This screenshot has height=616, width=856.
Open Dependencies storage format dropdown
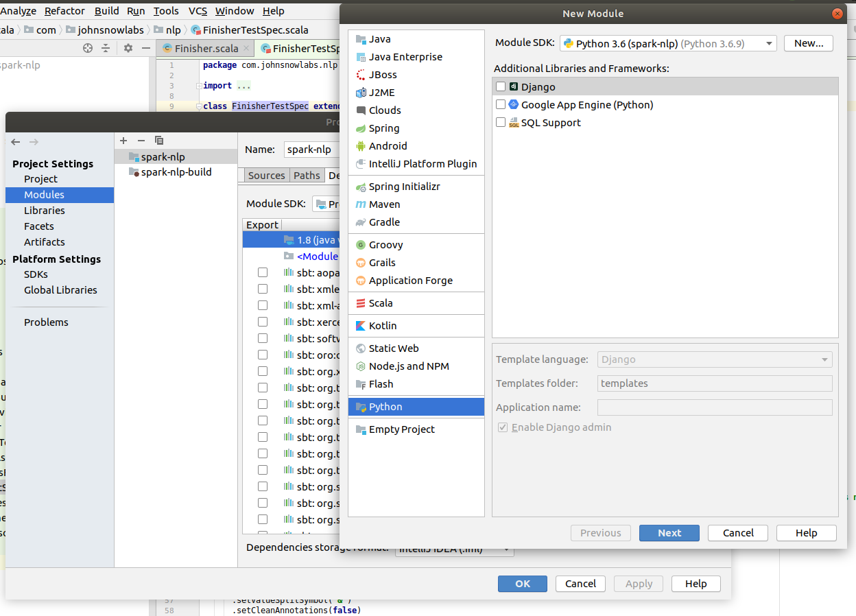pyautogui.click(x=454, y=548)
